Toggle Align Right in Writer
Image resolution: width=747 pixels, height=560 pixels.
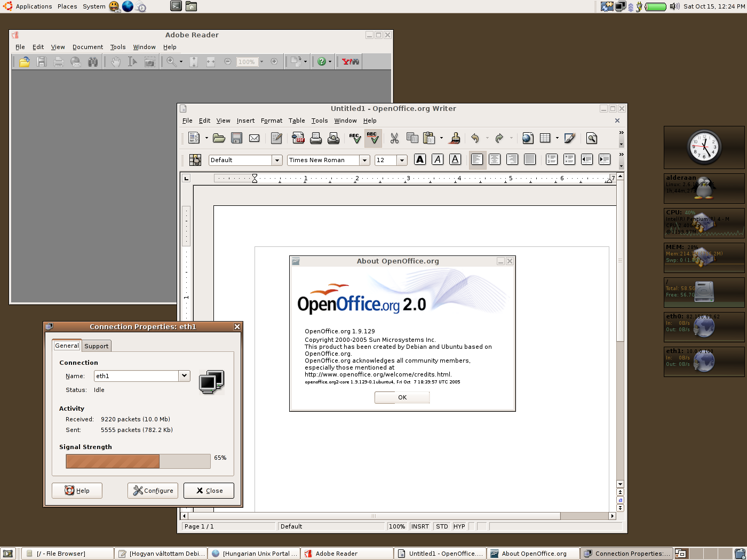[x=512, y=159]
